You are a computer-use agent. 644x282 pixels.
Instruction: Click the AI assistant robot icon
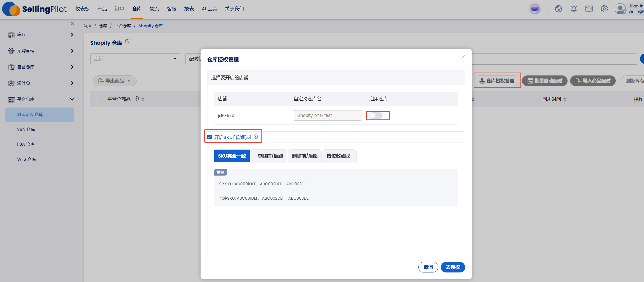tap(535, 9)
